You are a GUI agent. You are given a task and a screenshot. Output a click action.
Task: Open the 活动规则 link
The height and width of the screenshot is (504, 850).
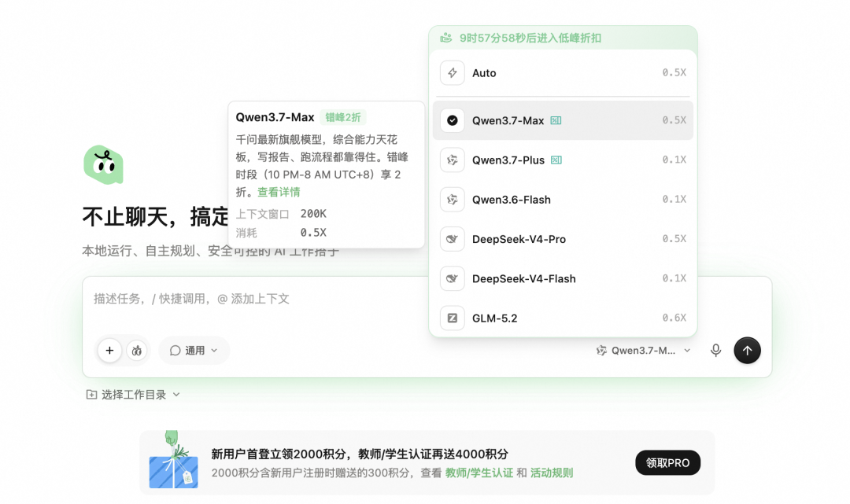(551, 473)
